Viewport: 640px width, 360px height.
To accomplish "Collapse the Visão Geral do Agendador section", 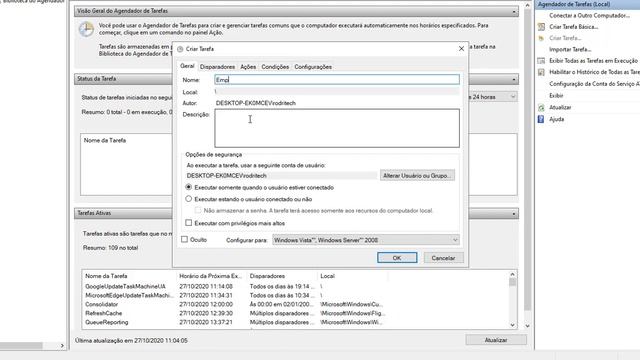I will pos(514,11).
